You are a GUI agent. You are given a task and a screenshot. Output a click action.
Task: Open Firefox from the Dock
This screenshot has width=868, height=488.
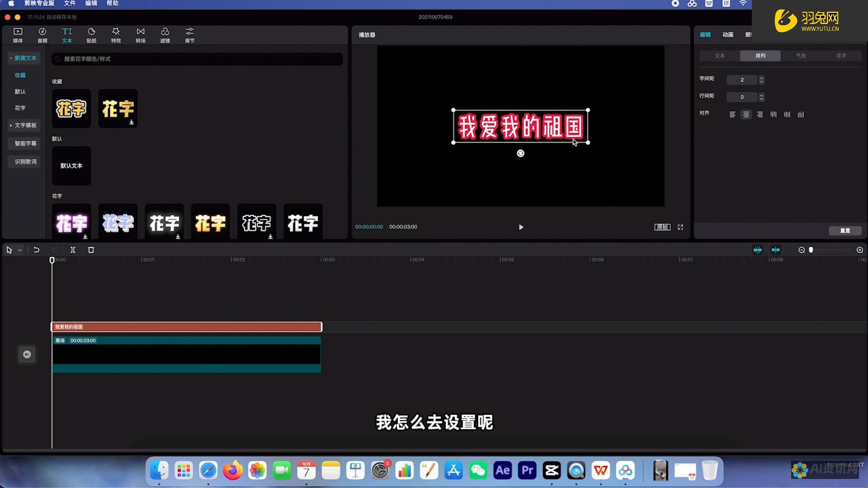coord(233,471)
